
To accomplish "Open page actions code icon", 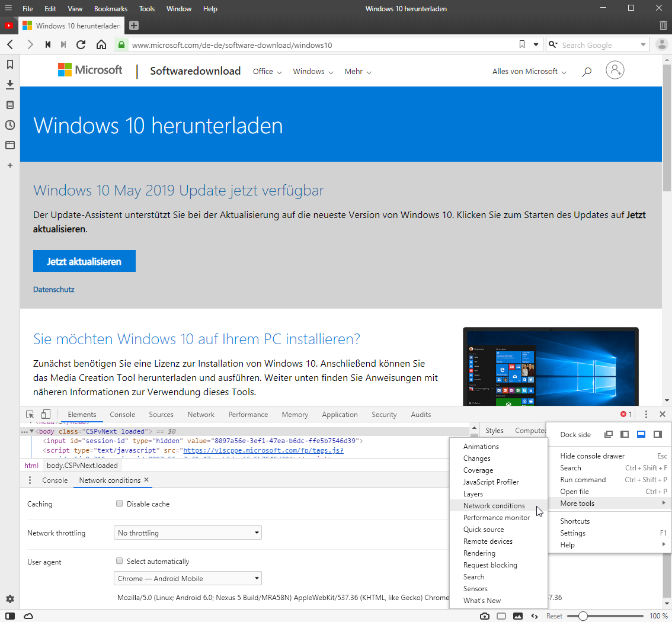I will pos(535,616).
